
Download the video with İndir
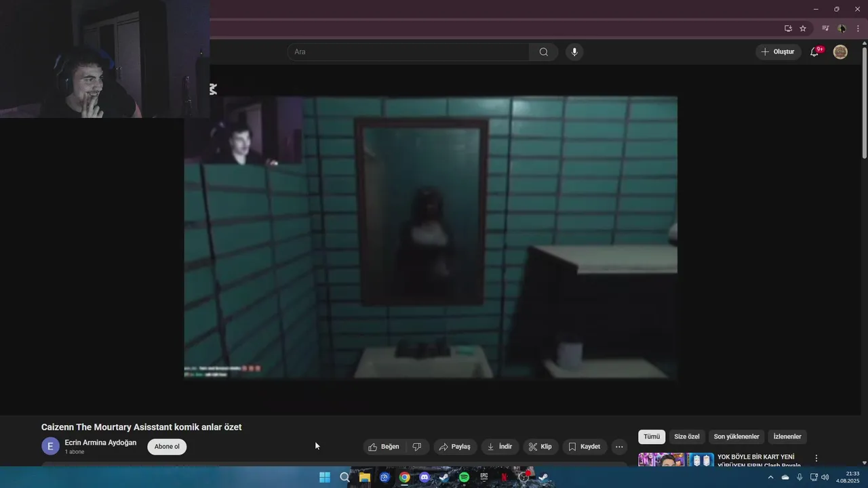pyautogui.click(x=500, y=447)
